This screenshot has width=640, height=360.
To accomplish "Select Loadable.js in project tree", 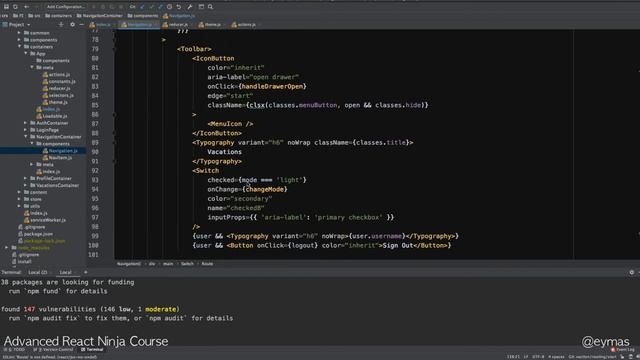I will point(52,116).
